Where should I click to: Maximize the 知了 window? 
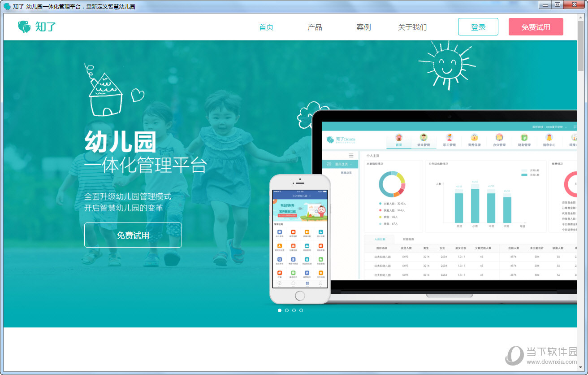(557, 5)
